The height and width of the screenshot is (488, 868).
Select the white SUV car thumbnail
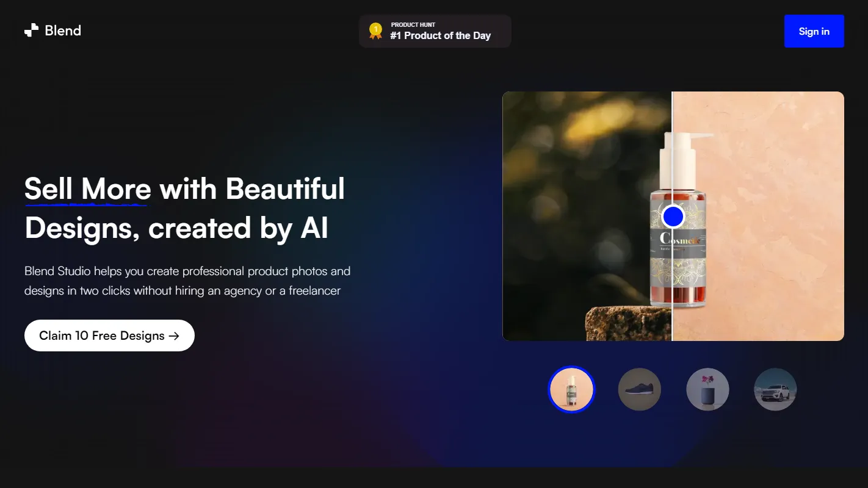click(x=775, y=389)
